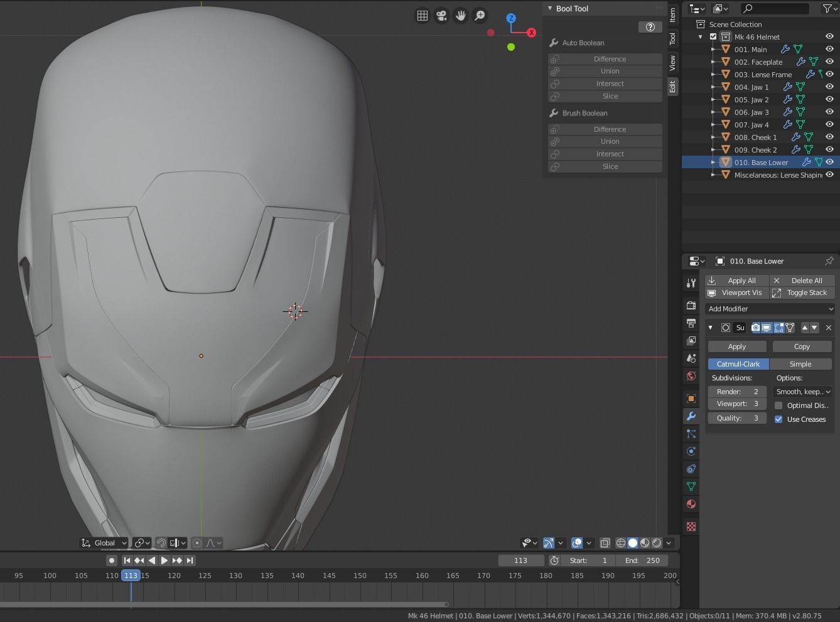This screenshot has width=840, height=622.
Task: Click the pan view hand icon
Action: pos(460,16)
